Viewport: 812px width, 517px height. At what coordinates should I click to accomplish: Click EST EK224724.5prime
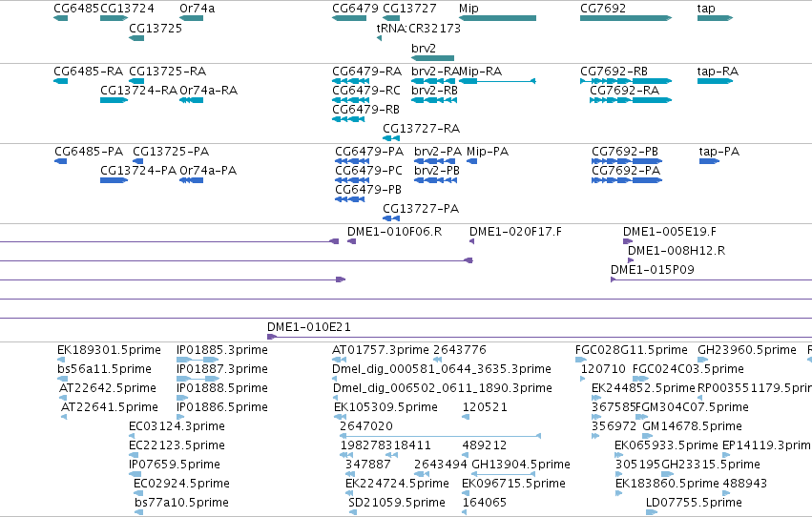pos(349,493)
